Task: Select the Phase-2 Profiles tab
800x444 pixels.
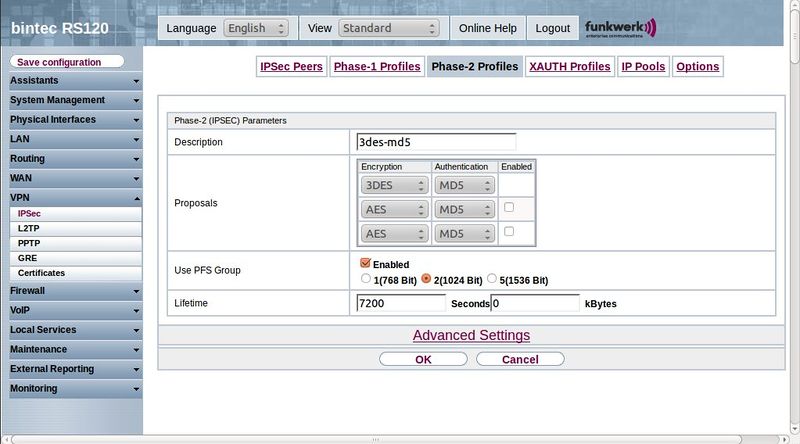Action: tap(474, 66)
